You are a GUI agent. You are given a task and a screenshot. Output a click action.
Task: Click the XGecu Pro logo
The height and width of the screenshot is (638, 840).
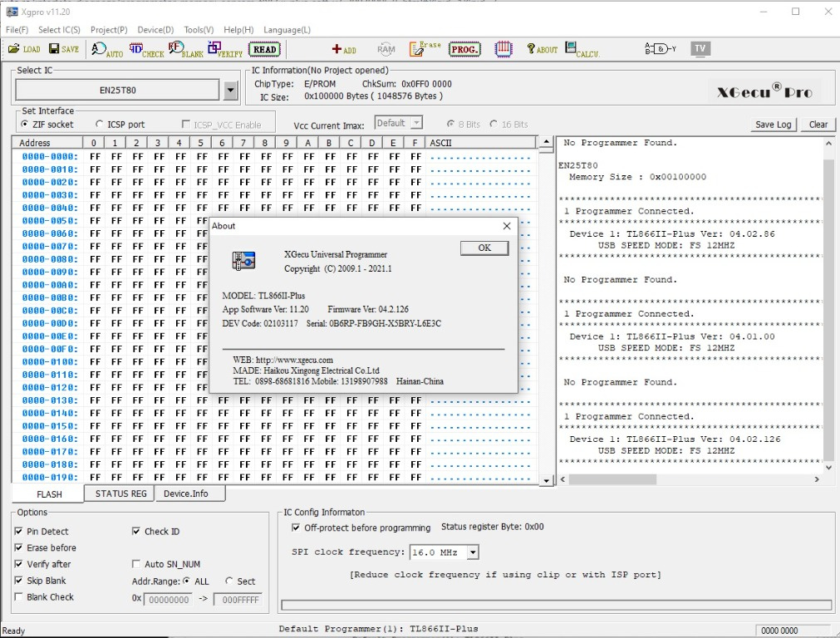(765, 91)
